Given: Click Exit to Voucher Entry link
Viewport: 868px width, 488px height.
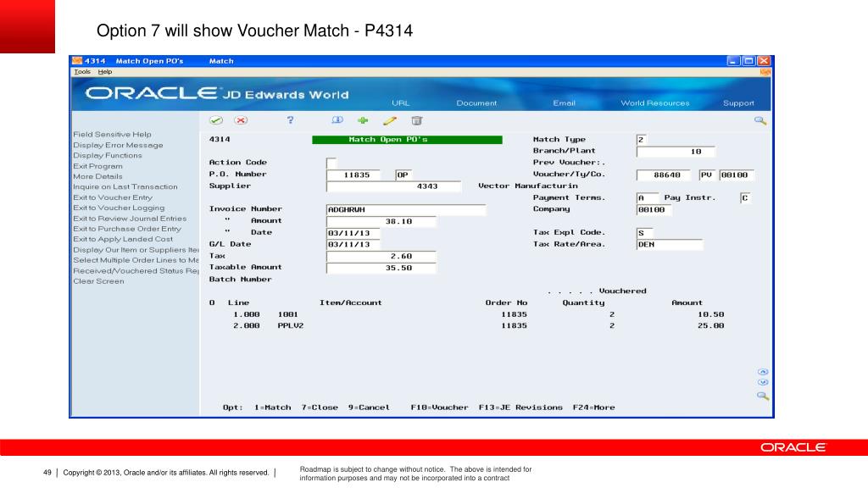Looking at the screenshot, I should click(113, 197).
